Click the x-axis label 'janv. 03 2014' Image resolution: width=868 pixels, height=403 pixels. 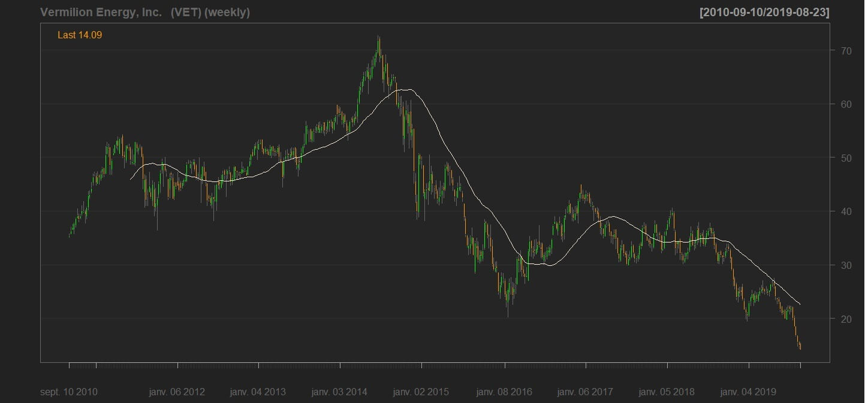pyautogui.click(x=339, y=392)
